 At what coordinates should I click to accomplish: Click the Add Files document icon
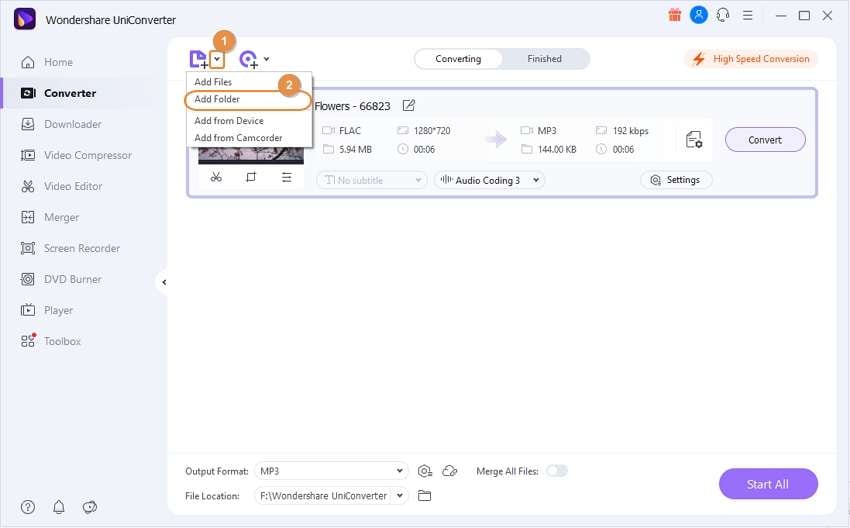click(198, 59)
